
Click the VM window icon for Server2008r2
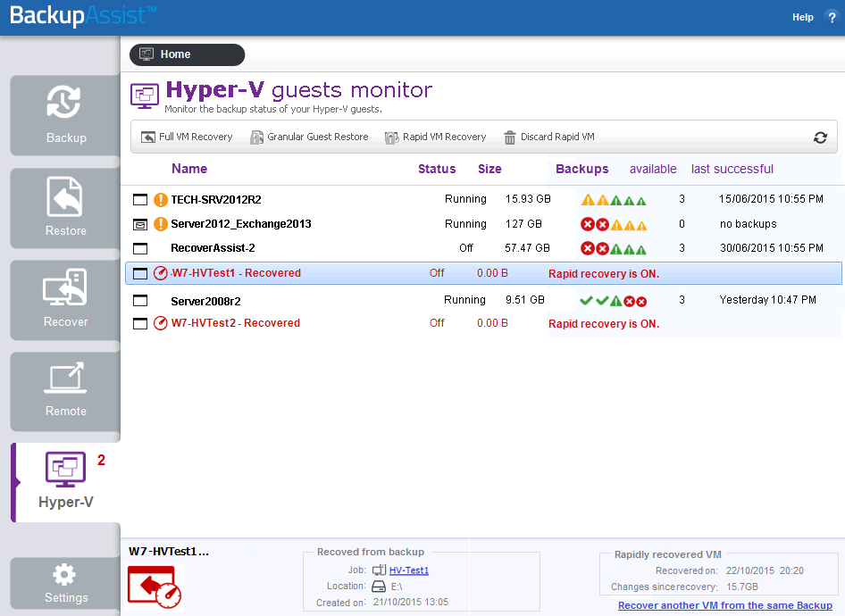pos(140,301)
